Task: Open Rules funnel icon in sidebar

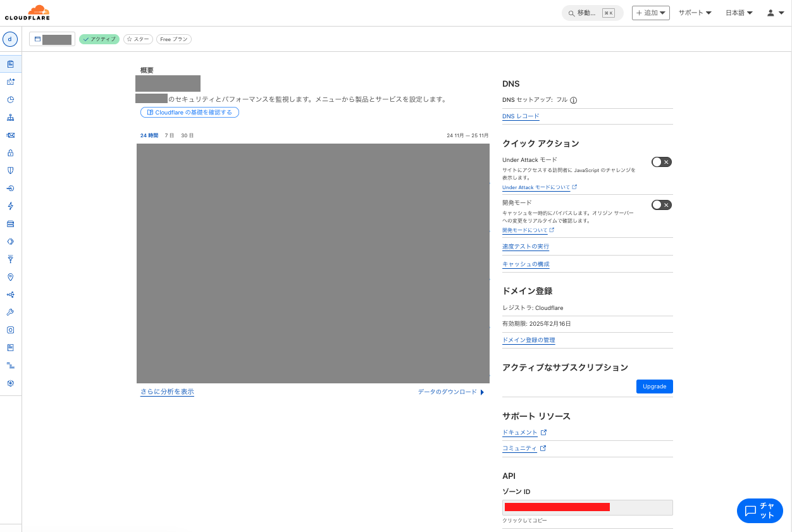Action: tap(11, 259)
